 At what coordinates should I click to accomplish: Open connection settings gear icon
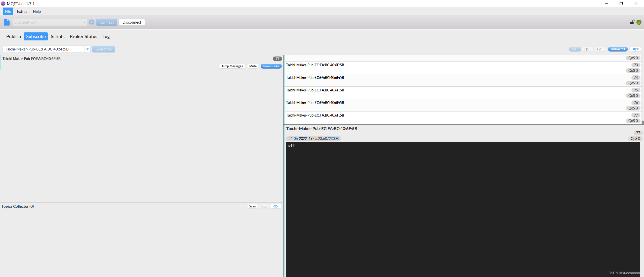coord(92,22)
